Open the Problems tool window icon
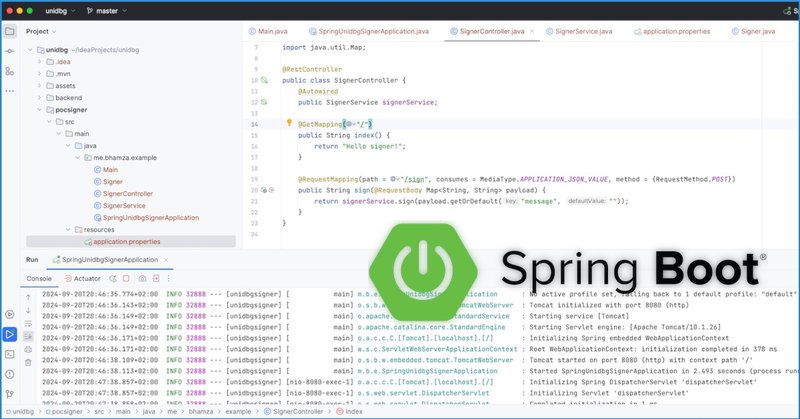 tap(10, 374)
